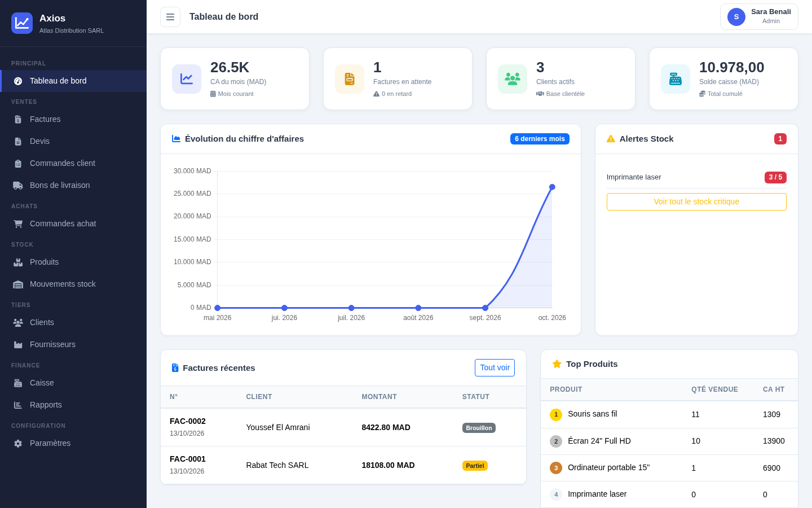812x508 pixels.
Task: Click the Produits boxes icon
Action: coord(18,262)
